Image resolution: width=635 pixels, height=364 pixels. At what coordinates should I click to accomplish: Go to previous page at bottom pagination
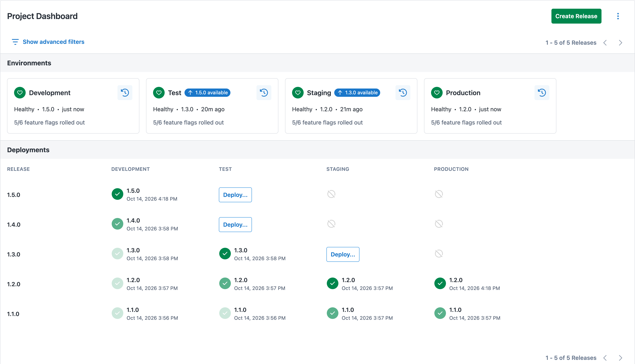605,358
